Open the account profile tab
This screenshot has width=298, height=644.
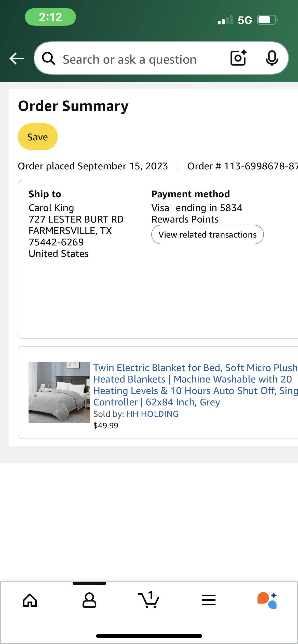(x=89, y=600)
